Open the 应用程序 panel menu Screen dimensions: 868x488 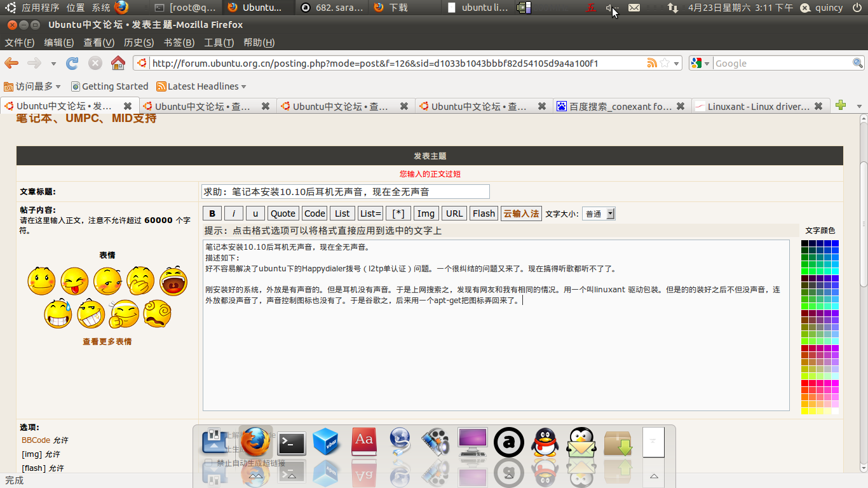pos(40,8)
